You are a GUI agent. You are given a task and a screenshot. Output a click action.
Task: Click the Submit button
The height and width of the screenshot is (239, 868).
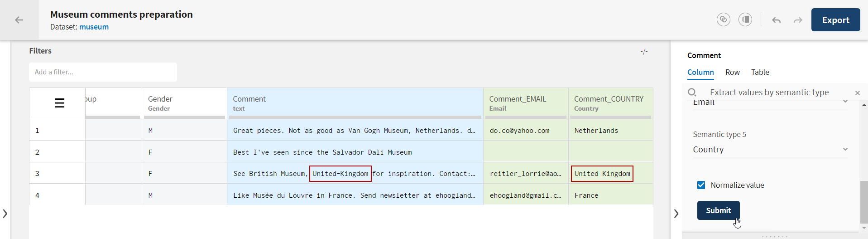718,210
